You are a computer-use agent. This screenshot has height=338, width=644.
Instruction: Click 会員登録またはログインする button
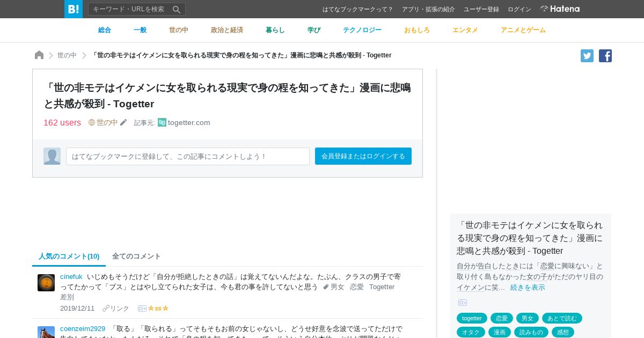[x=363, y=156]
